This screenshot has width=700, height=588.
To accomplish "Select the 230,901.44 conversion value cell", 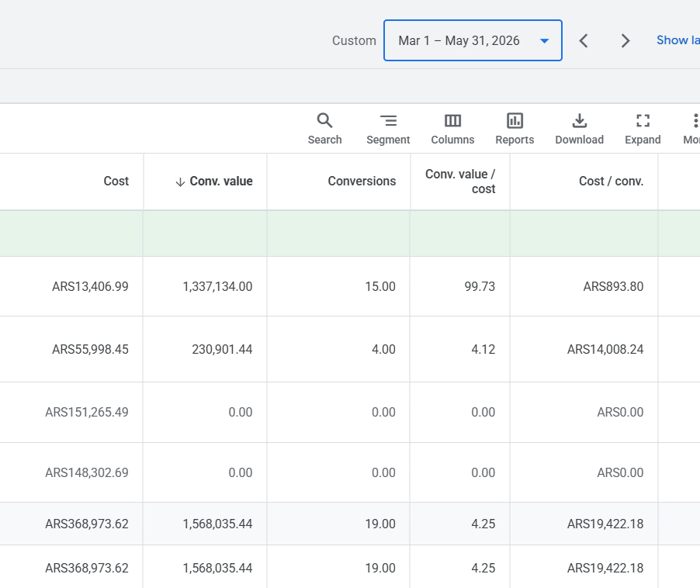I will point(222,349).
